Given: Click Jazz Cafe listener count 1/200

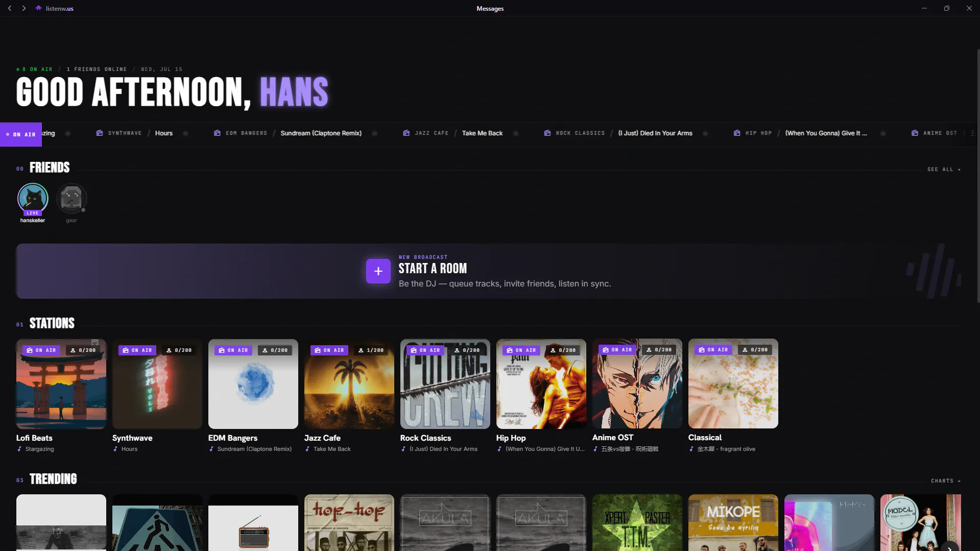Looking at the screenshot, I should click(x=371, y=350).
